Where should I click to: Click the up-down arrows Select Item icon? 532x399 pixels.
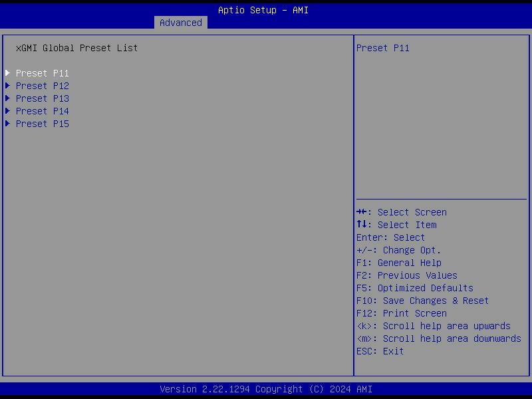point(361,224)
